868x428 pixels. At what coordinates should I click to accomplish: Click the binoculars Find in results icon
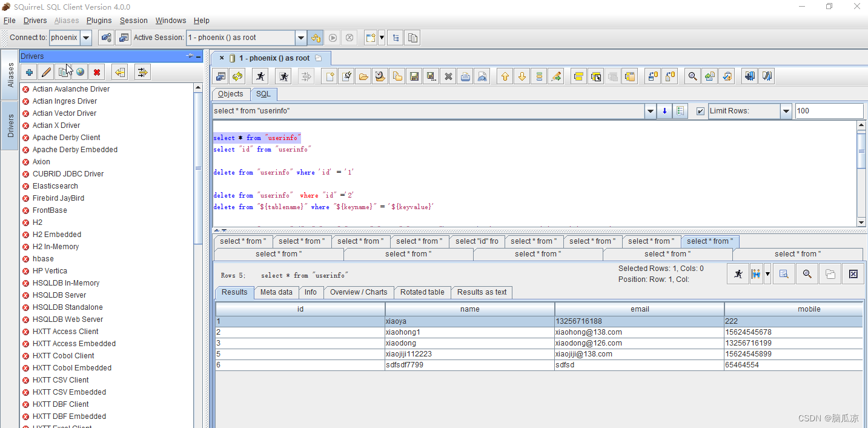[x=755, y=274]
